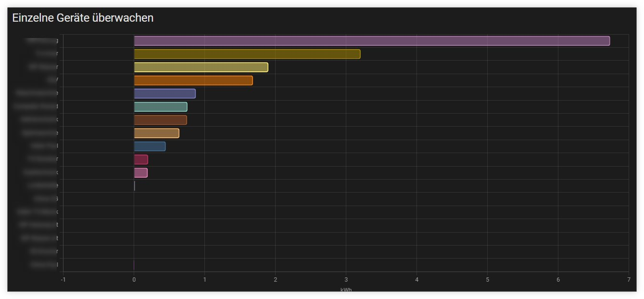644x299 pixels.
Task: Click the 'Einzelne Geräte überwachen' card title
Action: (x=83, y=18)
